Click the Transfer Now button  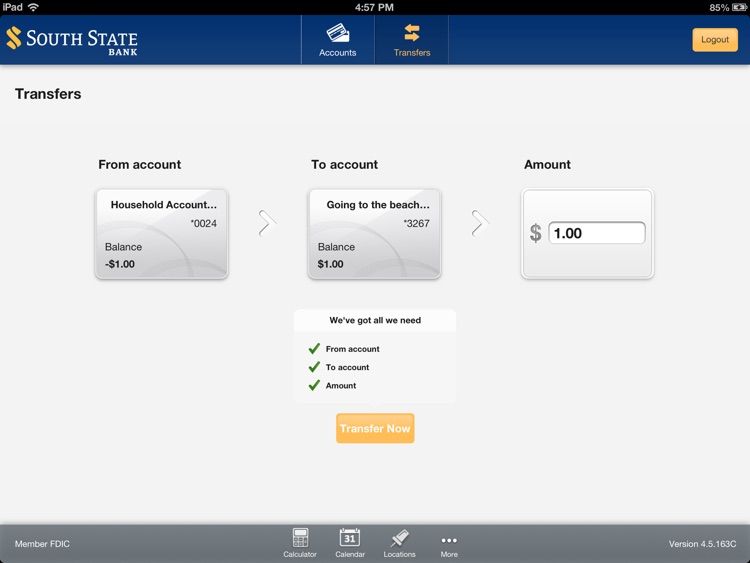[375, 428]
